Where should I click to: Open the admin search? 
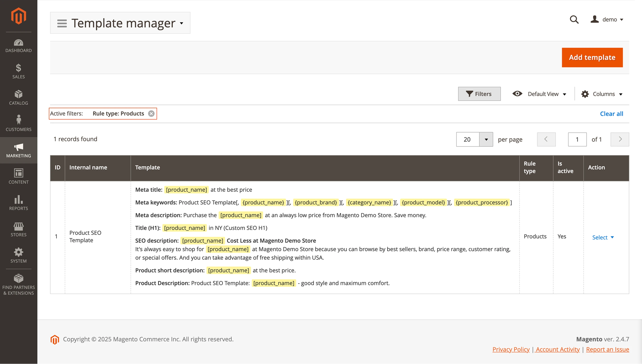pos(574,19)
